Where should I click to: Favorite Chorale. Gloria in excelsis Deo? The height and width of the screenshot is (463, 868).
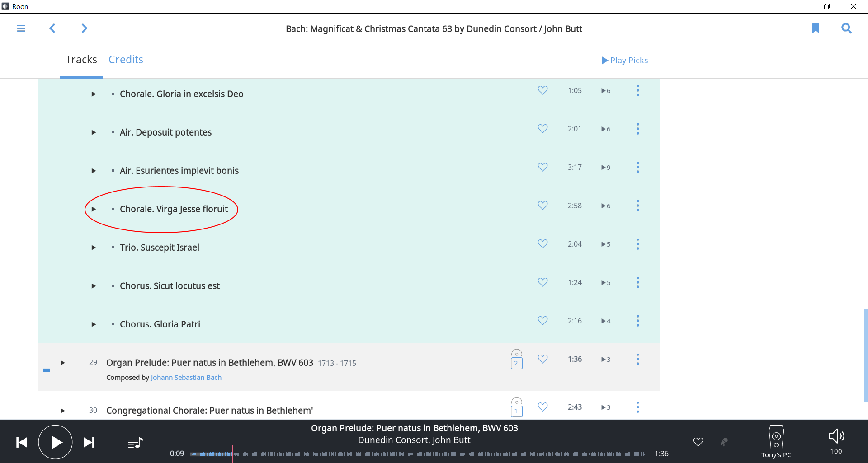[543, 90]
